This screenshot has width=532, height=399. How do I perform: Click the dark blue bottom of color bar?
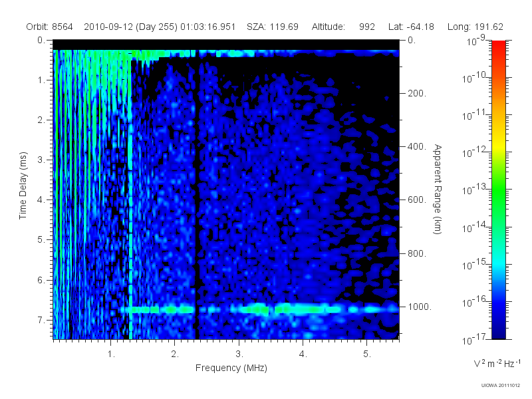pos(498,329)
